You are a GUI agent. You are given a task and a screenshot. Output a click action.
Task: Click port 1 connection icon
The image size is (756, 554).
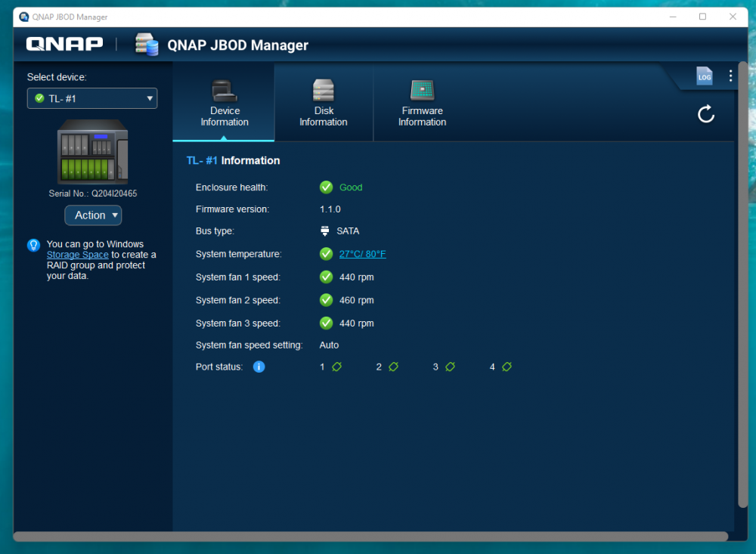pos(337,367)
